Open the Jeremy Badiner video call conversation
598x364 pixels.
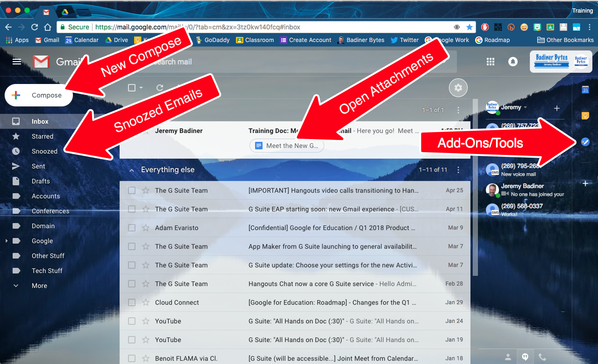(x=525, y=190)
